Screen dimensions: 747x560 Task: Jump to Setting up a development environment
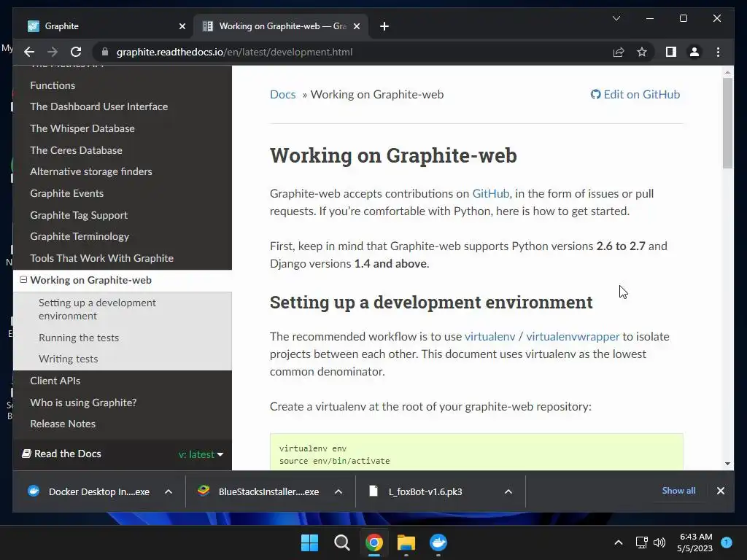pyautogui.click(x=97, y=309)
